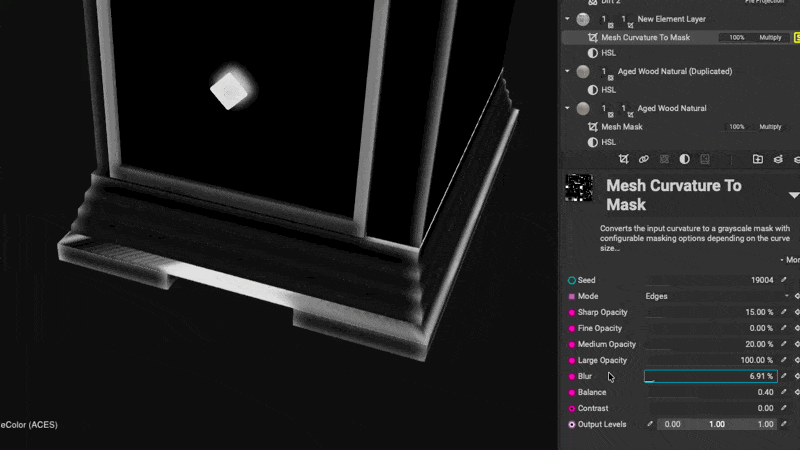Toggle the teal circle next to Seed
This screenshot has width=800, height=450.
coord(572,281)
